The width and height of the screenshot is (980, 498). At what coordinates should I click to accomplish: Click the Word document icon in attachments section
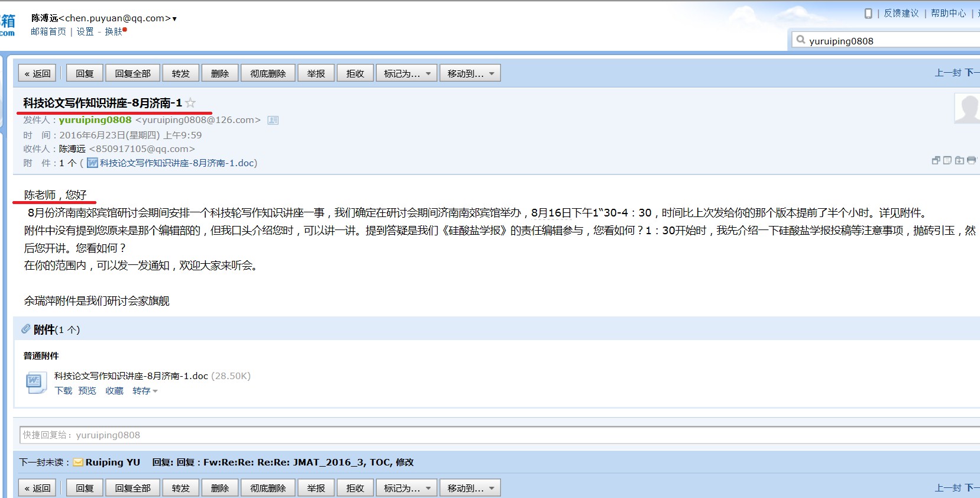[34, 382]
